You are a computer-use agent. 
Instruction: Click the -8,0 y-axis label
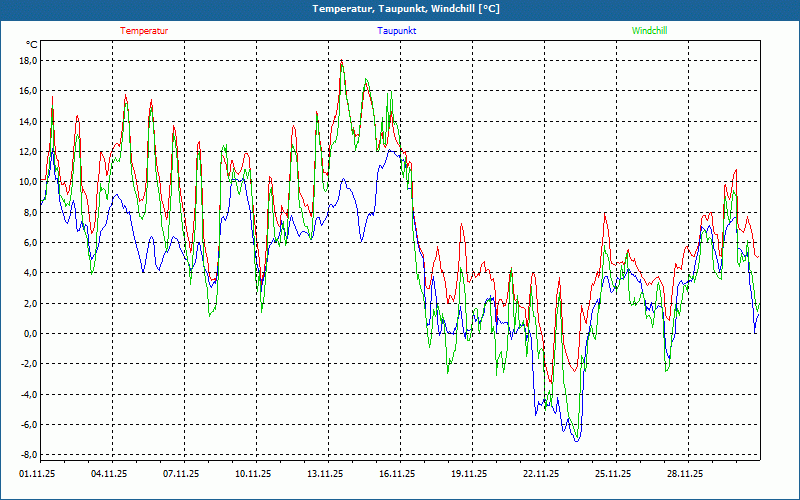tap(27, 455)
